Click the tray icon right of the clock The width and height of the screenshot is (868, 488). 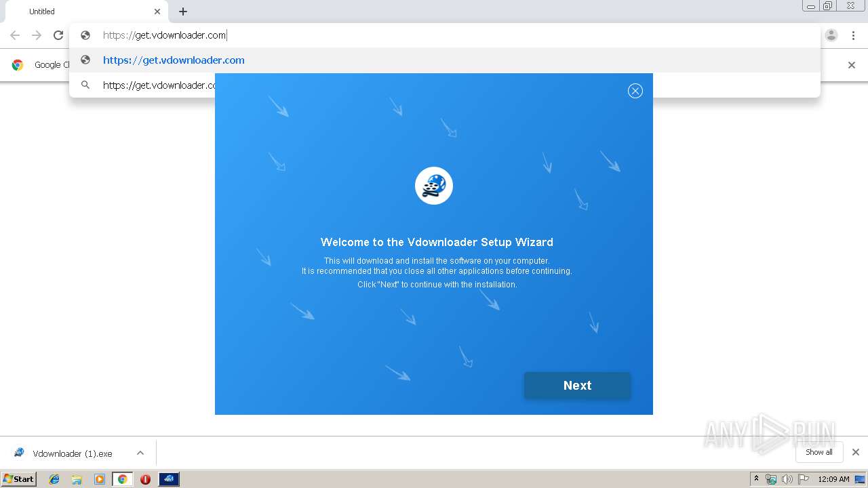tap(859, 479)
